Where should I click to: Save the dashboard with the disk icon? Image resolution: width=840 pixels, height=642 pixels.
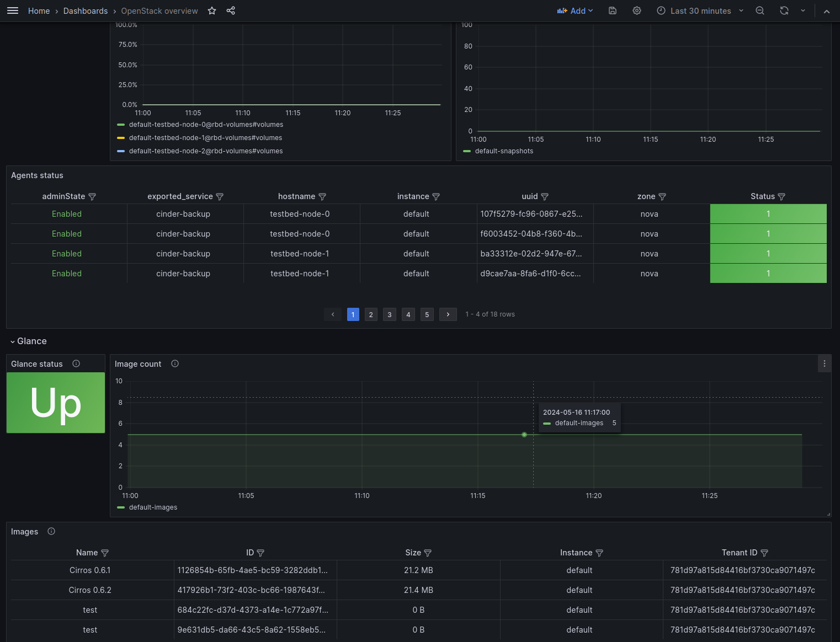(x=613, y=10)
